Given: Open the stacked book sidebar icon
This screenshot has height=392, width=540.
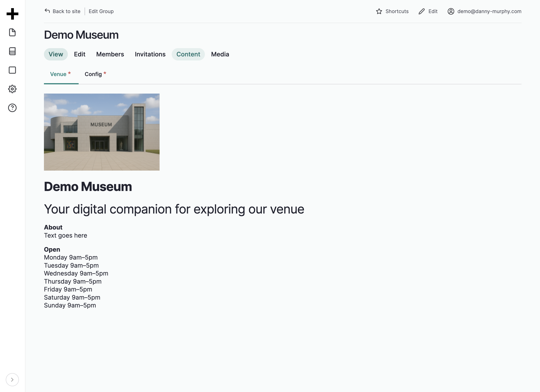Looking at the screenshot, I should [x=12, y=51].
